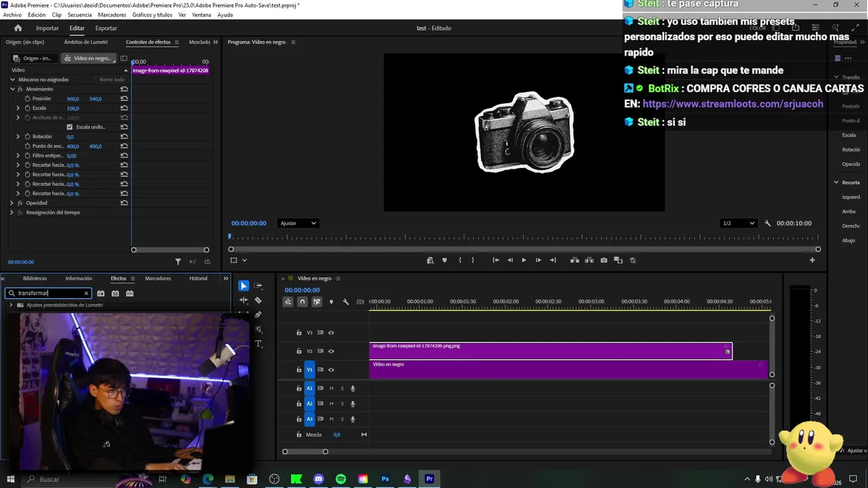
Task: Select the Ripple Edit tool
Action: pos(243,300)
